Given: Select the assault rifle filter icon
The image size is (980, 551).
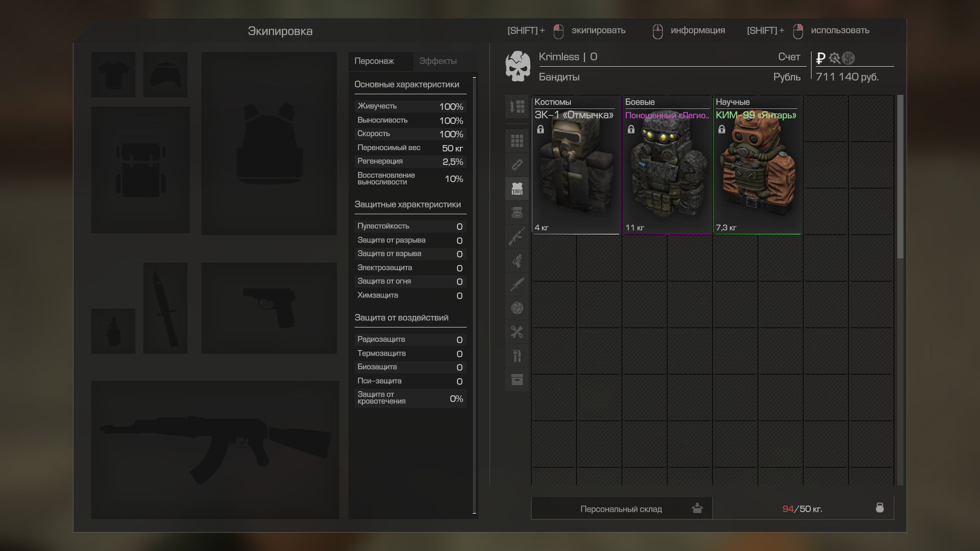Looking at the screenshot, I should point(517,236).
